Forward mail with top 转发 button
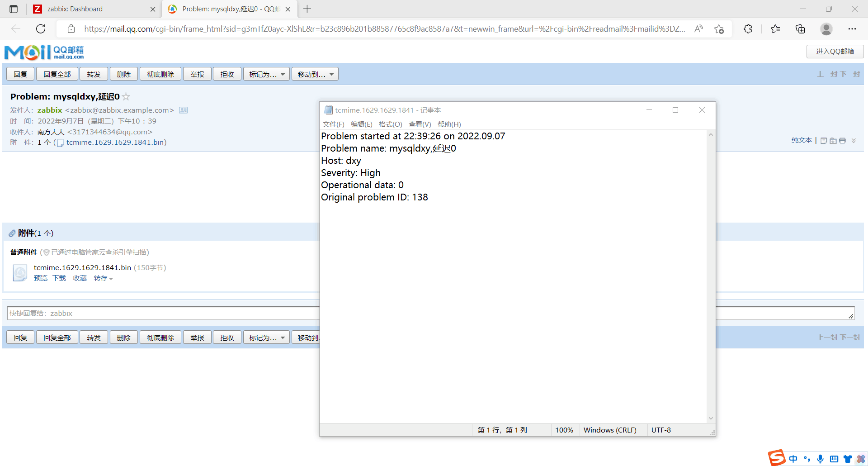Screen dimensions: 868x466 tap(94, 74)
